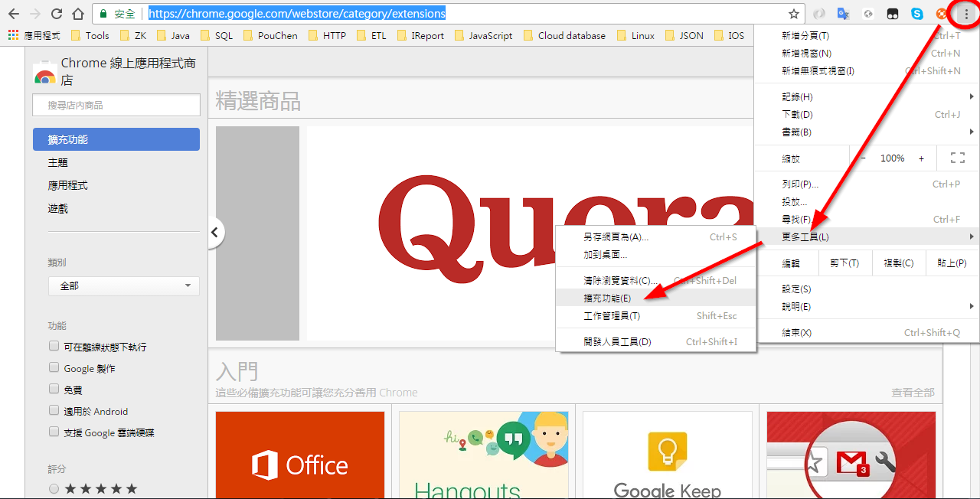Increase zoom with the plus button
Screen dimensions: 980x499
click(921, 158)
